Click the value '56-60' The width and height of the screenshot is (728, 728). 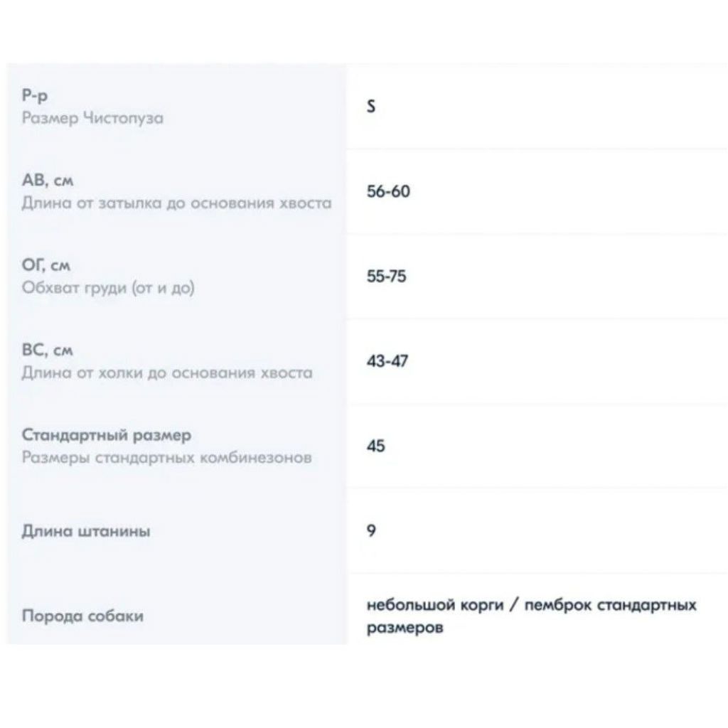point(388,191)
